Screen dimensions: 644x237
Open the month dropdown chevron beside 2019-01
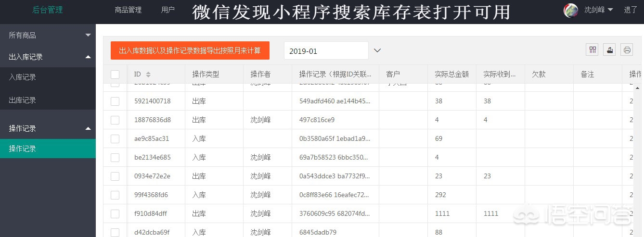coord(377,50)
